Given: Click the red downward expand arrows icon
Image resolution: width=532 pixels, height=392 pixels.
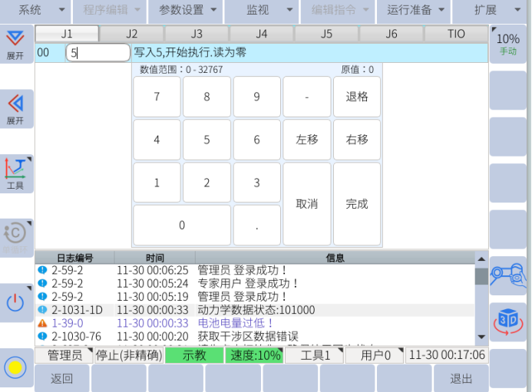Looking at the screenshot, I should click(x=15, y=42).
